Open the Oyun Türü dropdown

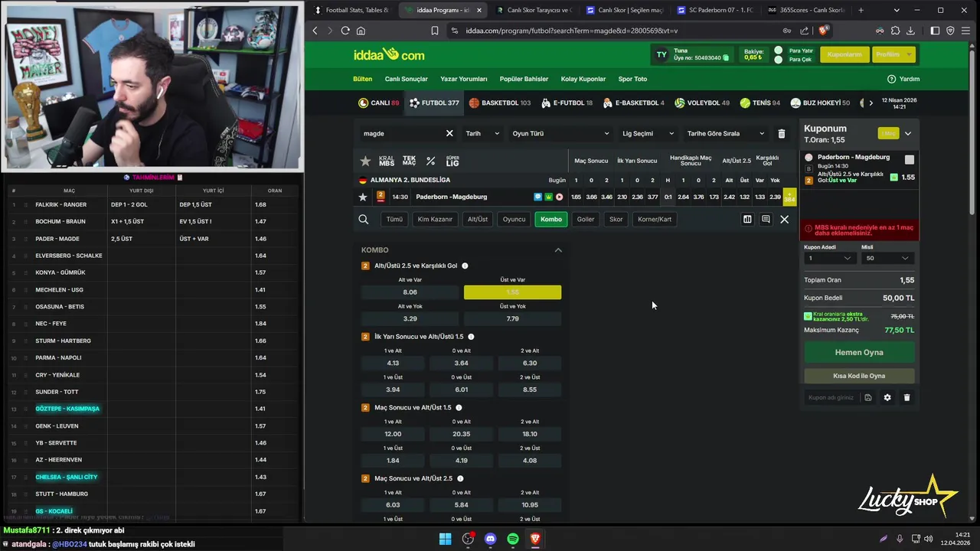click(560, 133)
